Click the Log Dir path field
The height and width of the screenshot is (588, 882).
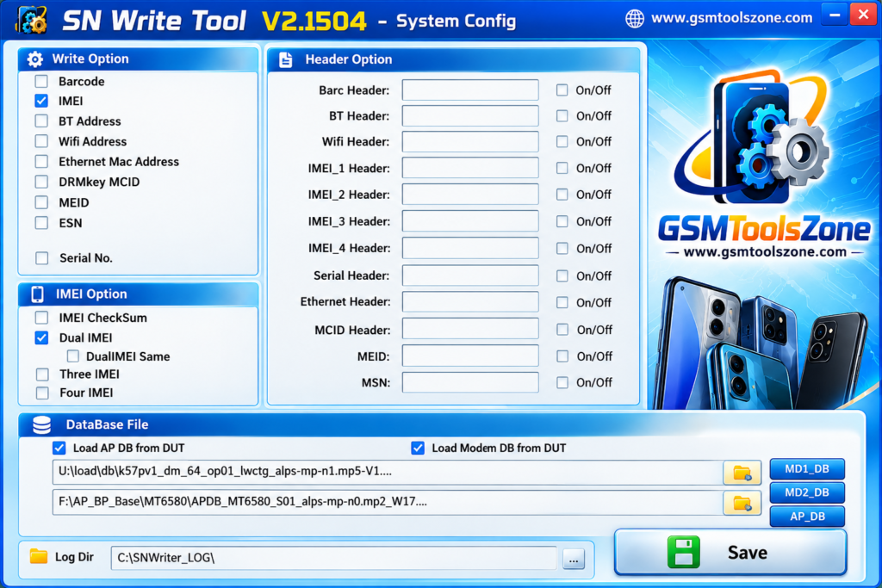[x=334, y=558]
